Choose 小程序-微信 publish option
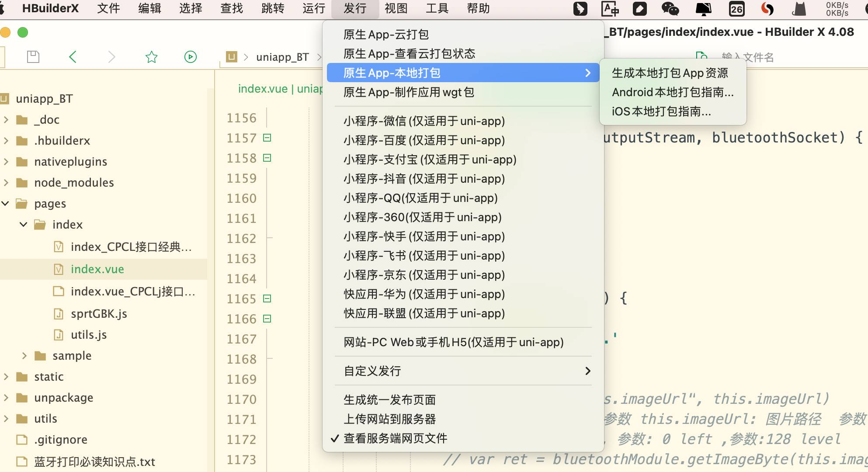 point(424,121)
